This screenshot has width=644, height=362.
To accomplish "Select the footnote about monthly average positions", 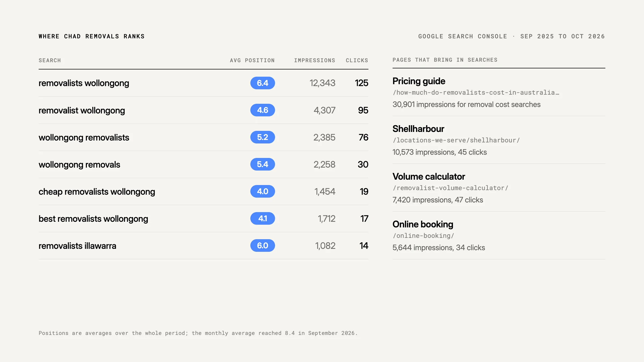I will click(x=198, y=333).
